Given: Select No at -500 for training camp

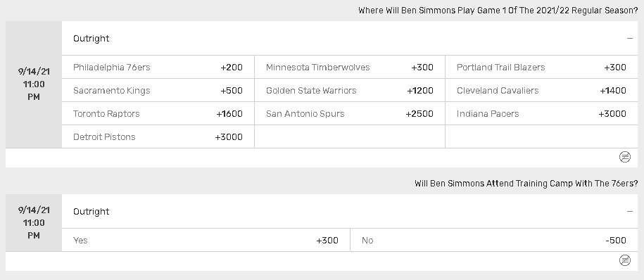Looking at the screenshot, I should tap(494, 240).
